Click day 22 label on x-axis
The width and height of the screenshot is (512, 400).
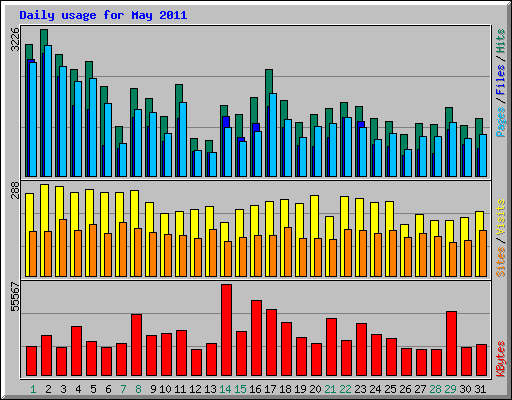[345, 389]
